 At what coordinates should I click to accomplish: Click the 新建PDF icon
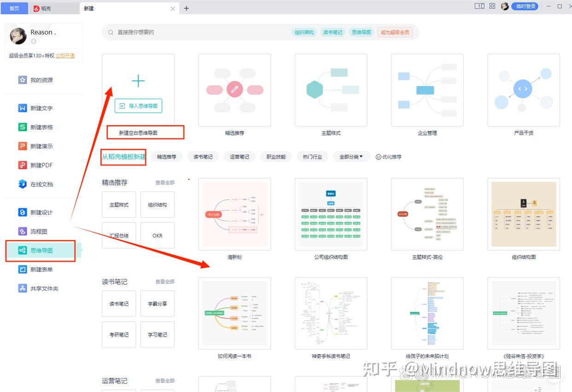(x=23, y=165)
